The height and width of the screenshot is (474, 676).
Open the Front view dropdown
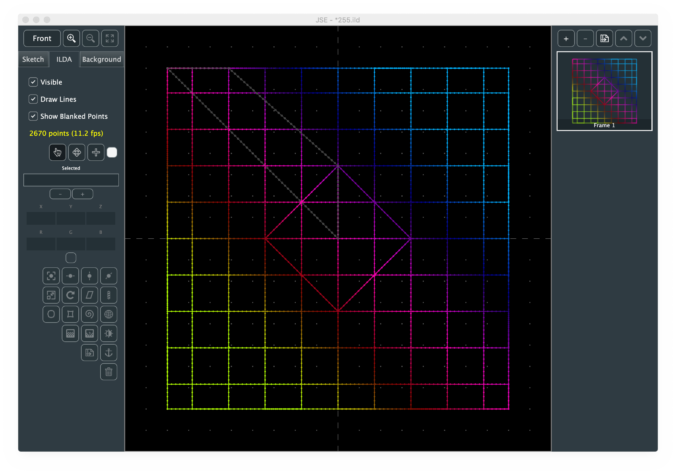42,38
